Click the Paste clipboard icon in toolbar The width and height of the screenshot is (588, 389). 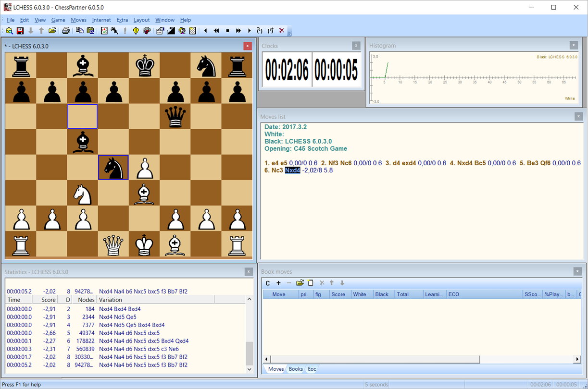(x=90, y=31)
